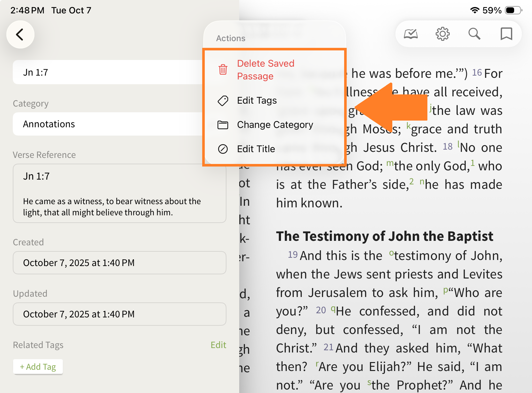Tap the pencil circle Edit Title icon
Viewport: 532px width, 393px height.
tap(223, 149)
